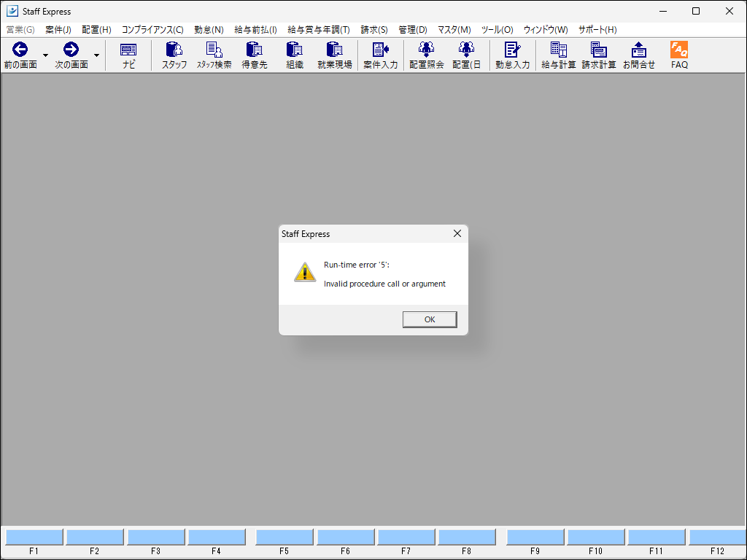Open the 案件入力 case entry icon
Viewport: 747px width, 560px height.
381,50
